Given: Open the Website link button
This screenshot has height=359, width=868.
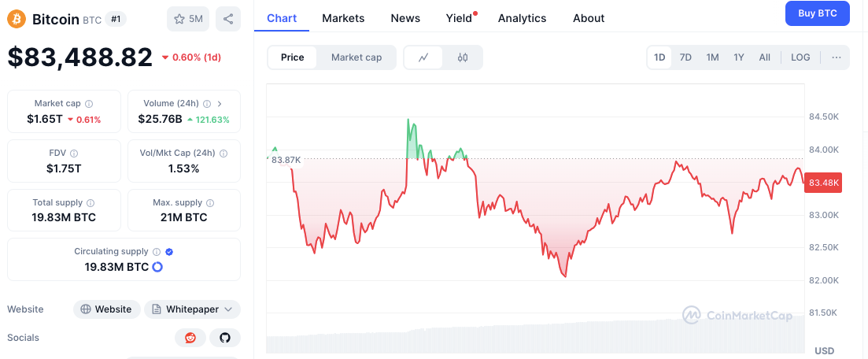Looking at the screenshot, I should 107,309.
